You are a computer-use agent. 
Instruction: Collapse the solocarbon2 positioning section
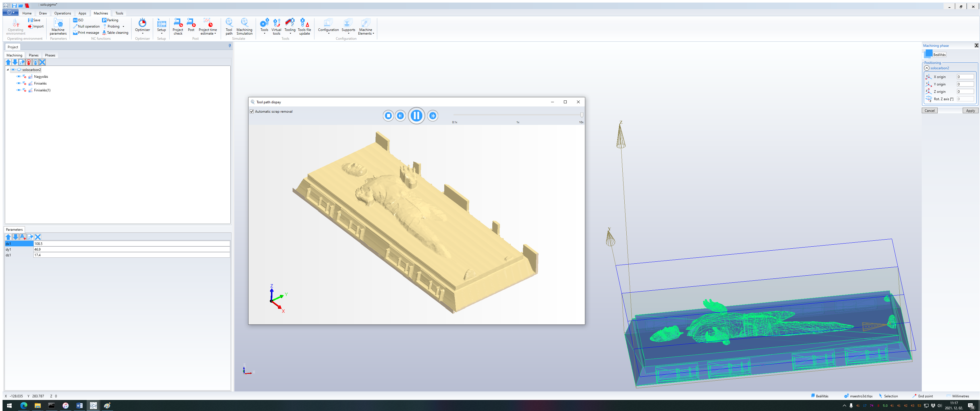927,68
